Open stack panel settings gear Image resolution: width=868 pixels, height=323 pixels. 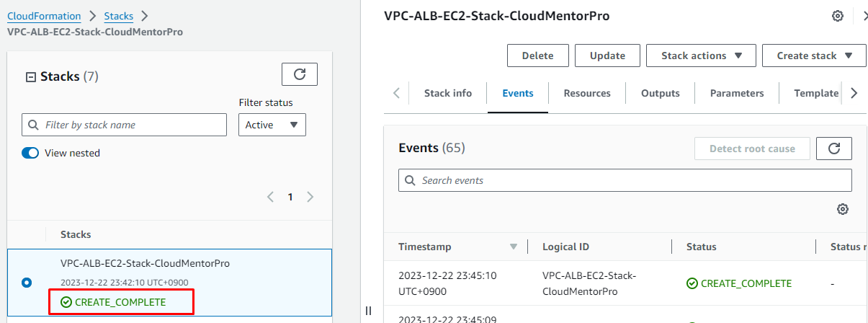pyautogui.click(x=837, y=16)
